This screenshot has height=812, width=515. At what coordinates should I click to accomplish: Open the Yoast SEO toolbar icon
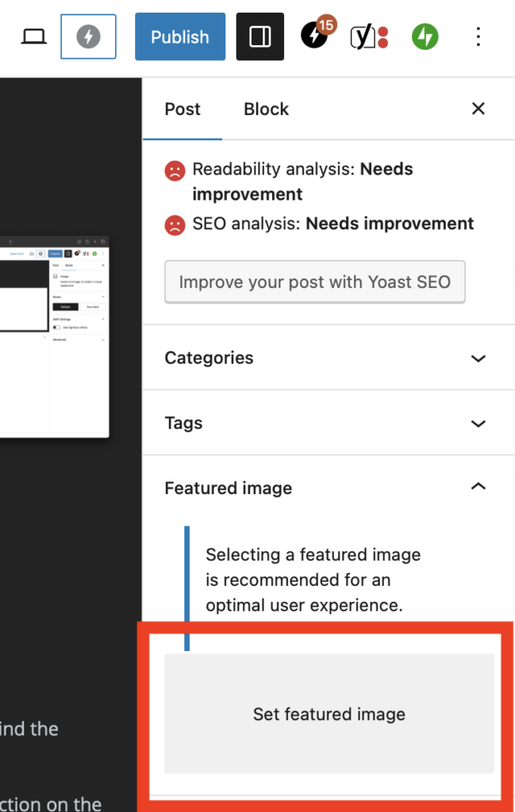pyautogui.click(x=368, y=36)
